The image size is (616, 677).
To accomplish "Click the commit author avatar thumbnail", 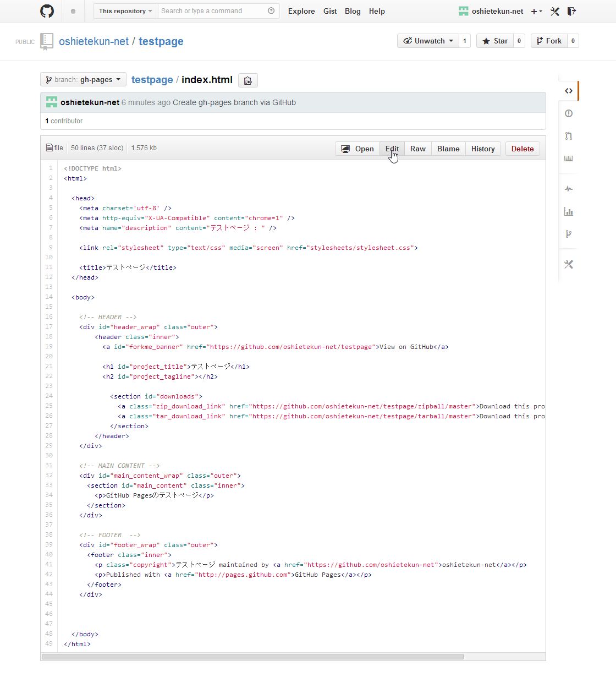I will [52, 102].
